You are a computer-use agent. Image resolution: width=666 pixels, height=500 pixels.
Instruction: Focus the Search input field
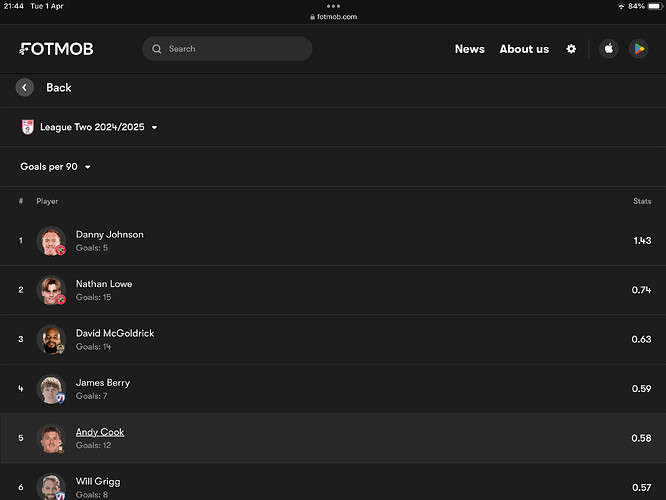pyautogui.click(x=227, y=49)
